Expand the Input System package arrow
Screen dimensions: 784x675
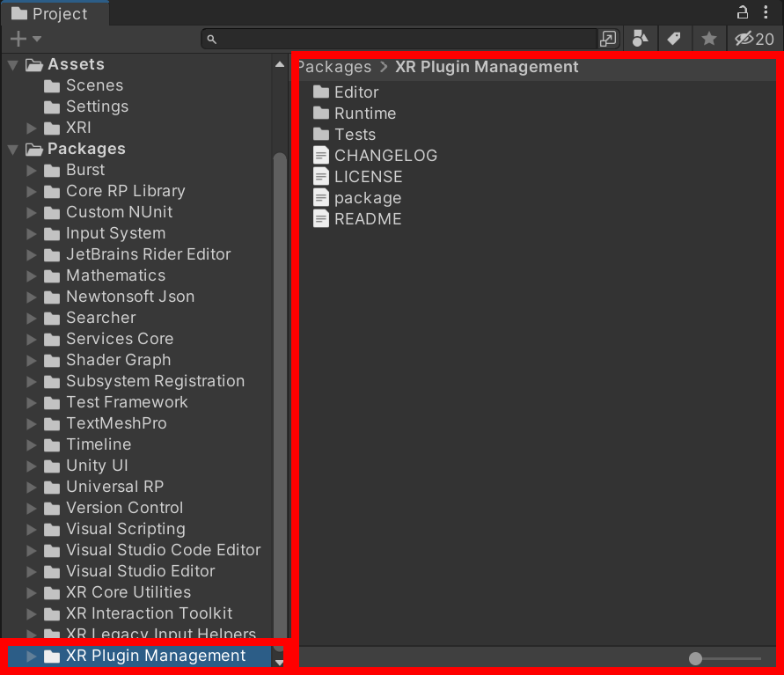(x=32, y=233)
